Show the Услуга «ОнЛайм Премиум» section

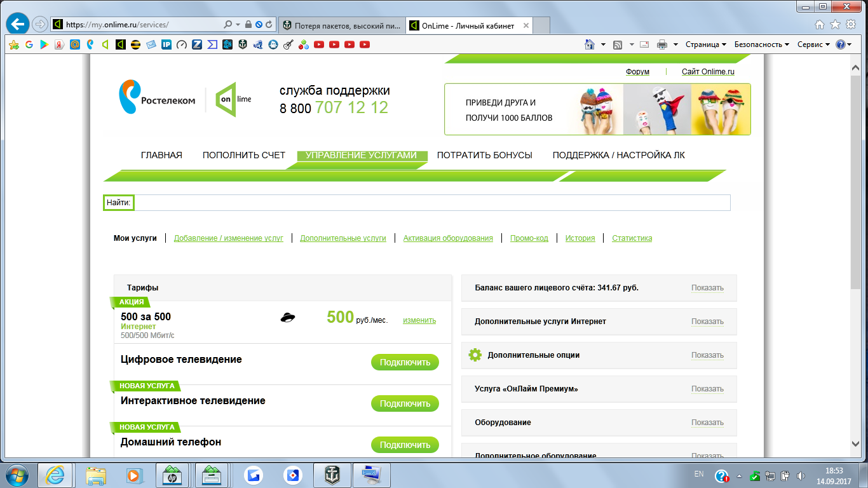tap(707, 389)
